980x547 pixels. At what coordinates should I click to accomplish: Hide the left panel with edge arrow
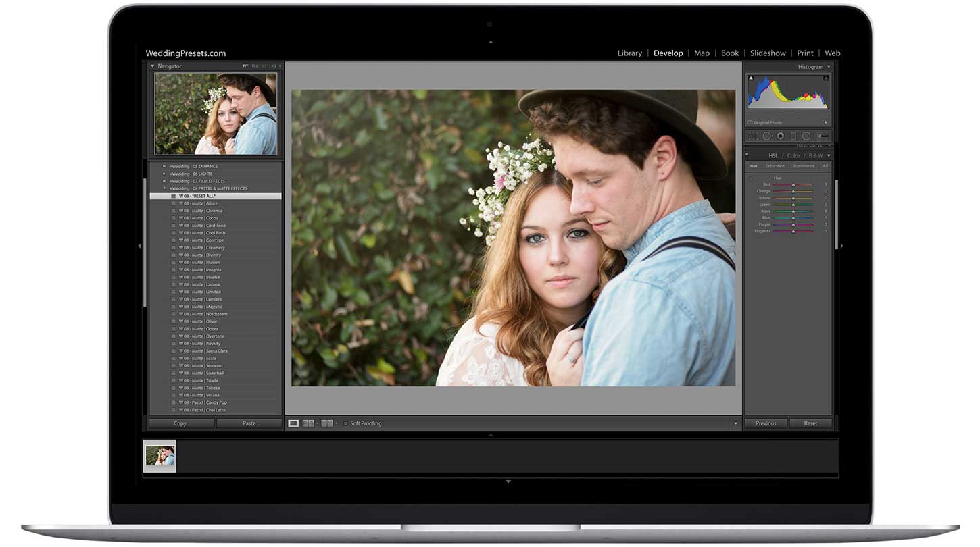(140, 246)
